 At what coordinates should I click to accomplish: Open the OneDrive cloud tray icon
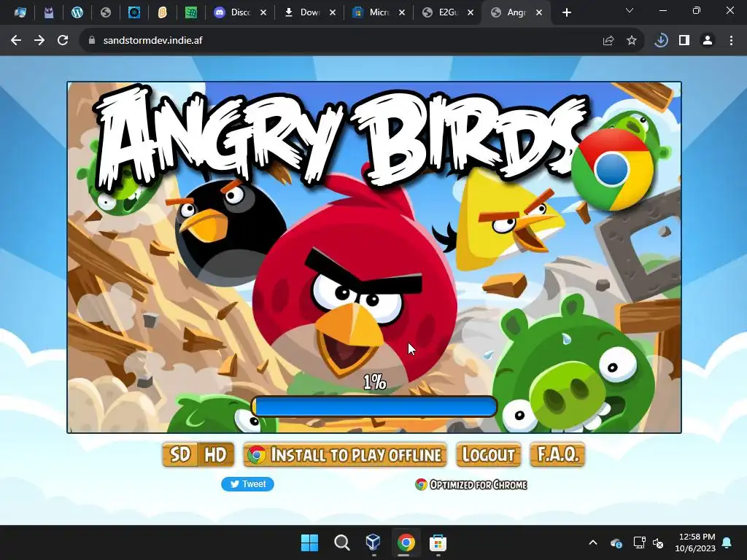click(616, 542)
